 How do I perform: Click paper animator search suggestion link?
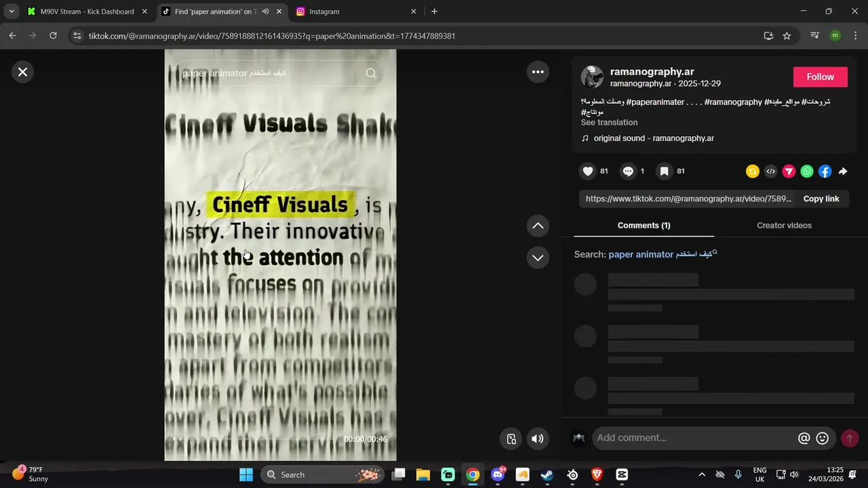[663, 254]
